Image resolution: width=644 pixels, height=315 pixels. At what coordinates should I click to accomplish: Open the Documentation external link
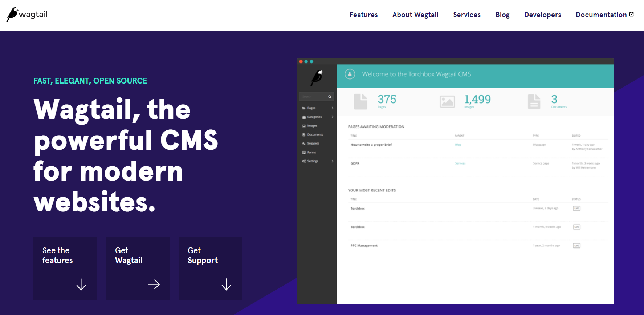pyautogui.click(x=605, y=15)
